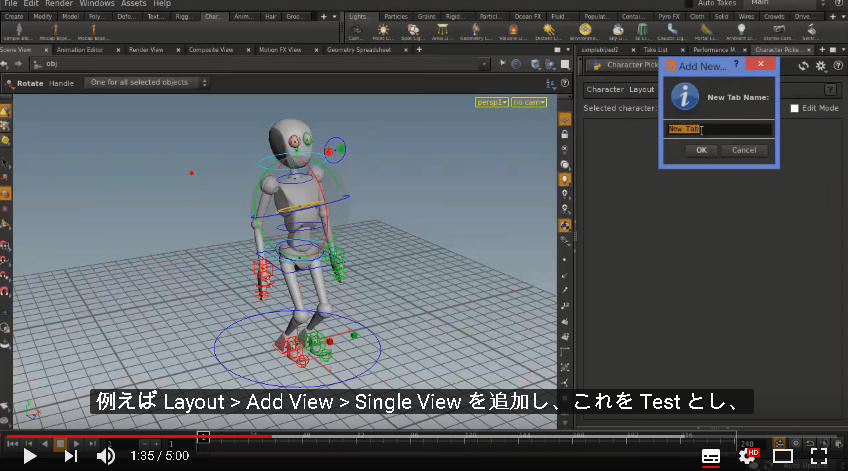
Task: Open the right shelf set options arrow
Action: pyautogui.click(x=843, y=17)
